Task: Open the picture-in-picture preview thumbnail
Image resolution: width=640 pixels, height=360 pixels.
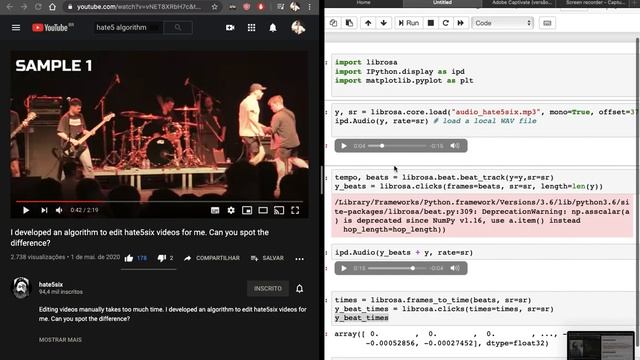Action: tap(601, 346)
